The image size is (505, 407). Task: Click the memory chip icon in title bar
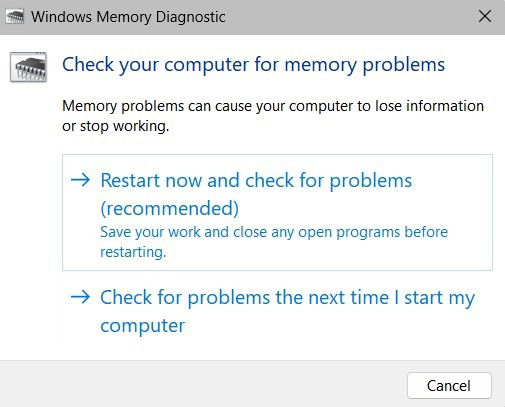click(15, 17)
